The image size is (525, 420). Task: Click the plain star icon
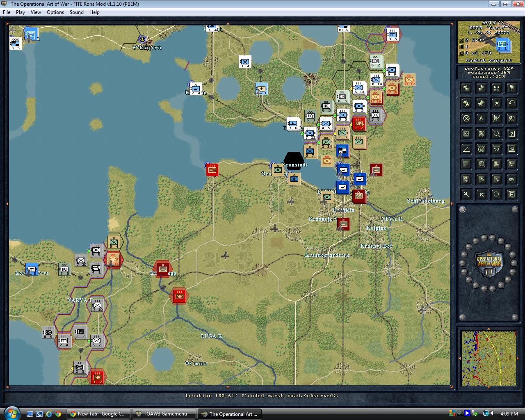point(497,103)
